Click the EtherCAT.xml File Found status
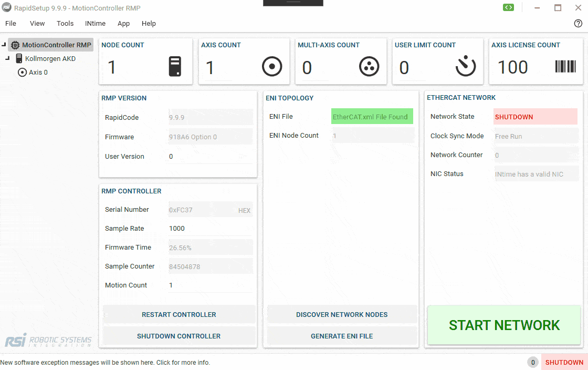The width and height of the screenshot is (588, 370). 372,116
